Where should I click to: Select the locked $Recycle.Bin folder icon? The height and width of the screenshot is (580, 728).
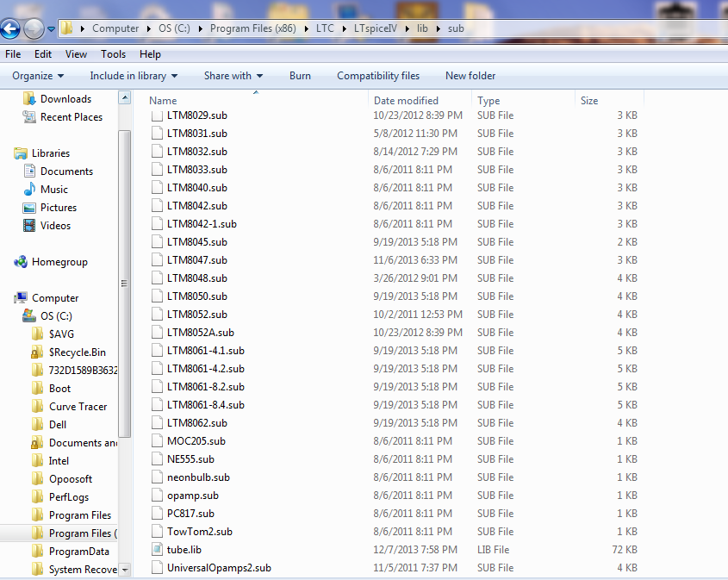point(37,352)
